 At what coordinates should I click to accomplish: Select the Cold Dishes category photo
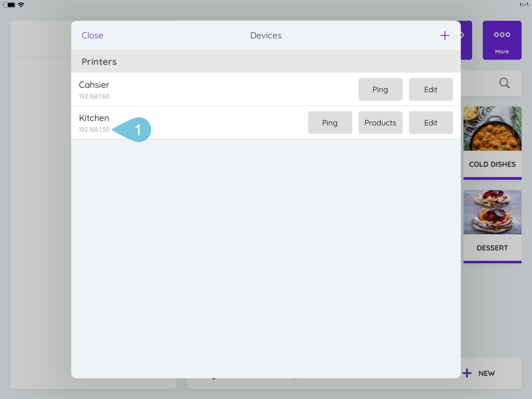[x=492, y=129]
